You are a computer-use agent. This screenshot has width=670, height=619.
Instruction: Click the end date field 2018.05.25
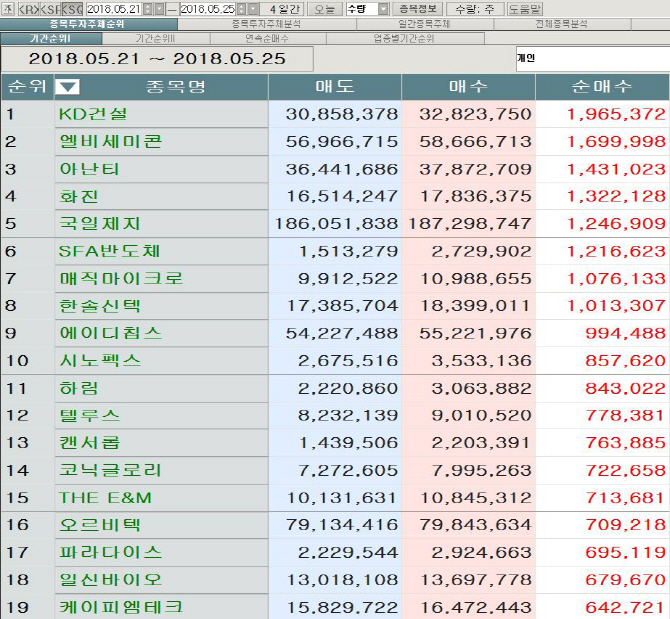pyautogui.click(x=205, y=8)
